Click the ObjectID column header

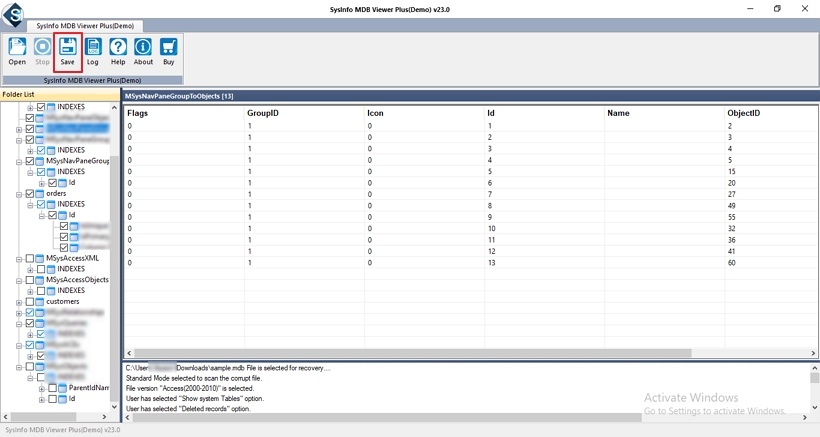(x=743, y=113)
